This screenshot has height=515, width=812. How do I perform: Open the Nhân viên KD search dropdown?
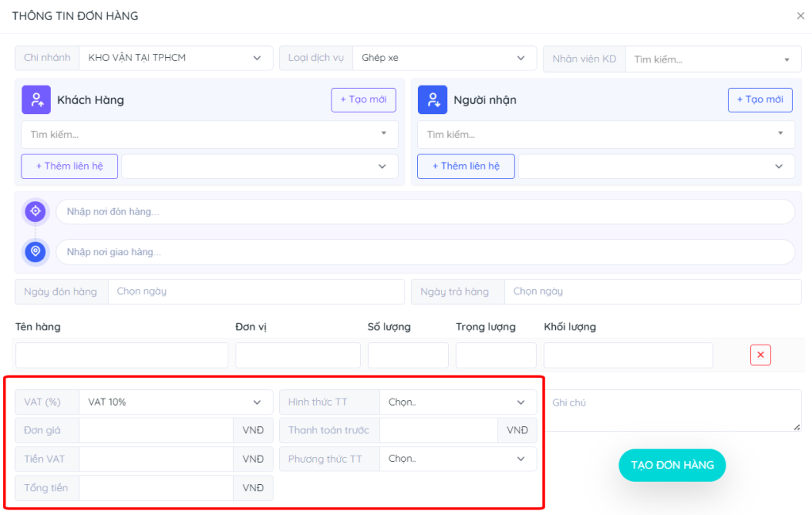pos(712,59)
